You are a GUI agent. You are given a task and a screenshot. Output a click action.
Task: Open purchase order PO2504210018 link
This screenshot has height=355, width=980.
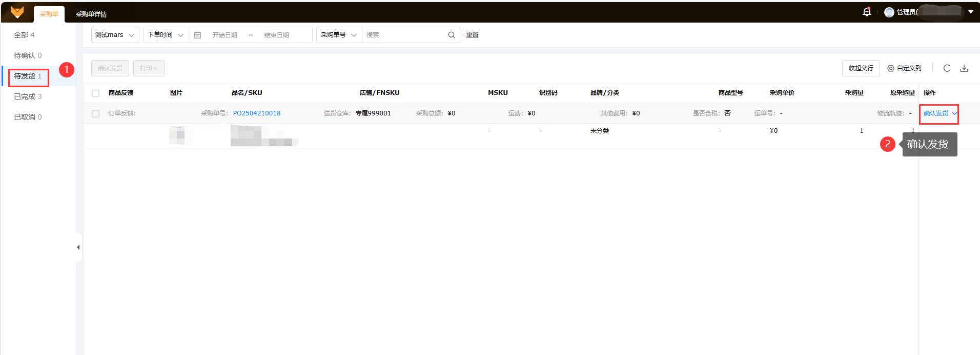(x=257, y=113)
